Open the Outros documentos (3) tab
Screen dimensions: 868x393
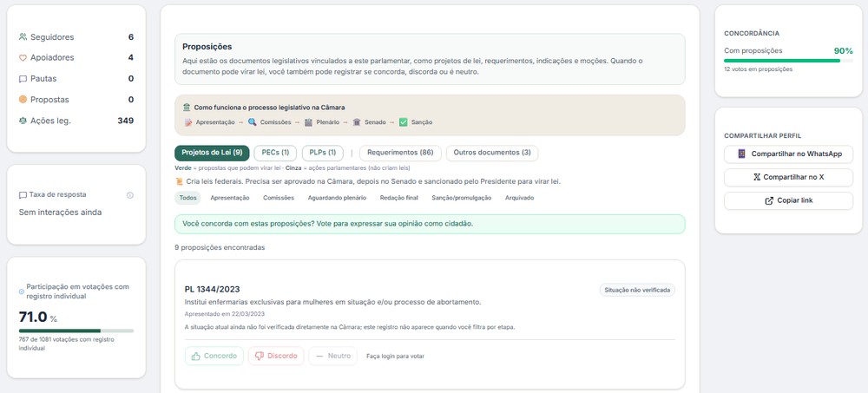pyautogui.click(x=492, y=153)
